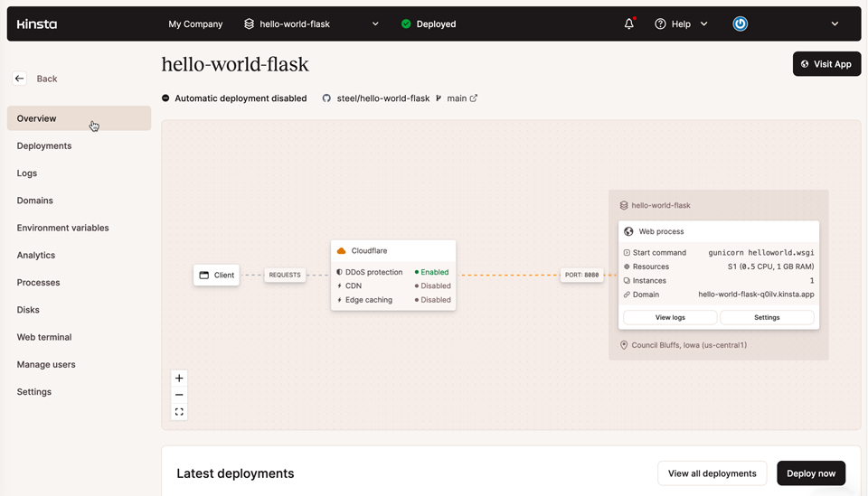868x496 pixels.
Task: Fit the diagram to view
Action: (179, 412)
